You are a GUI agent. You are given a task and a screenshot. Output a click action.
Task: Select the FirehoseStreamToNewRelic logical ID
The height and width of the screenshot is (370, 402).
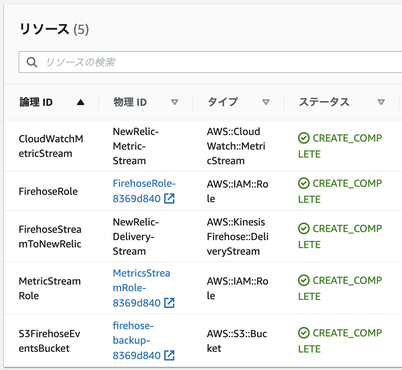(x=50, y=237)
